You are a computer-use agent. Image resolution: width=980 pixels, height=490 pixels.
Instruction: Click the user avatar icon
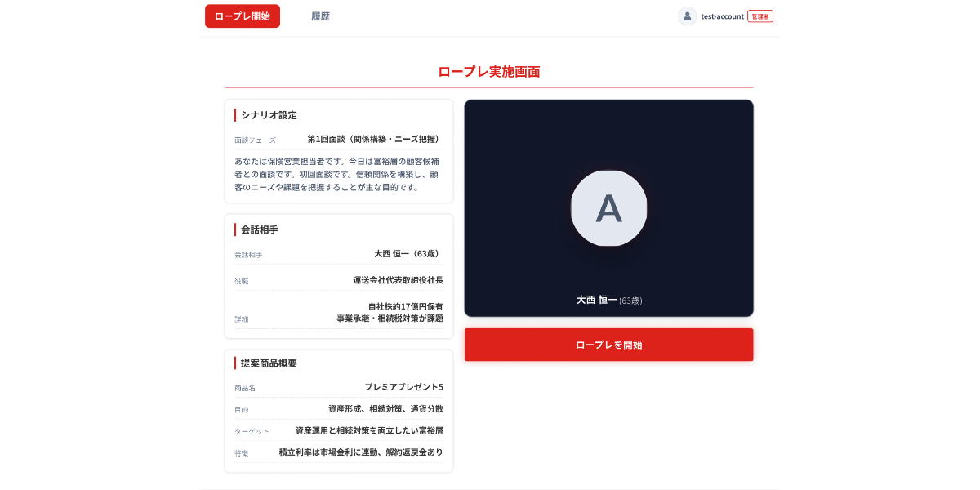point(687,16)
